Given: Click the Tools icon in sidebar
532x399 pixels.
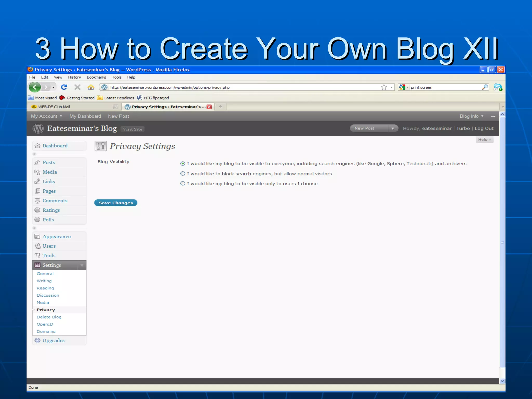Looking at the screenshot, I should coord(37,255).
